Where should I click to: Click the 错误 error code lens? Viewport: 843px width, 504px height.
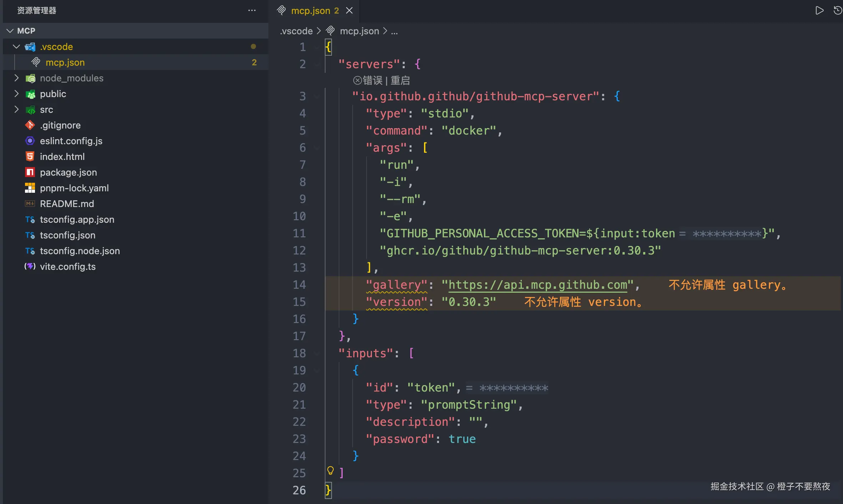(x=372, y=81)
